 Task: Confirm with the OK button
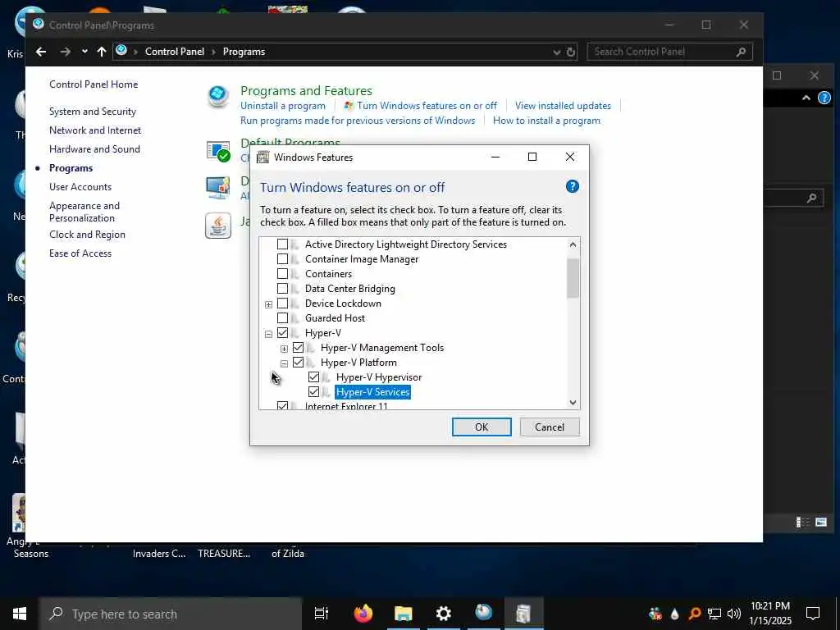tap(482, 427)
